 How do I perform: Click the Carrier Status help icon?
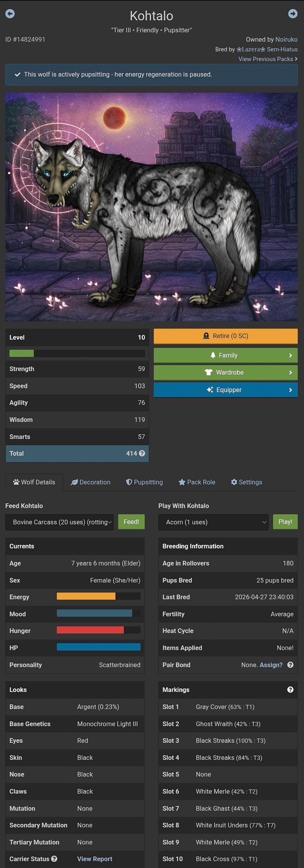point(54,859)
